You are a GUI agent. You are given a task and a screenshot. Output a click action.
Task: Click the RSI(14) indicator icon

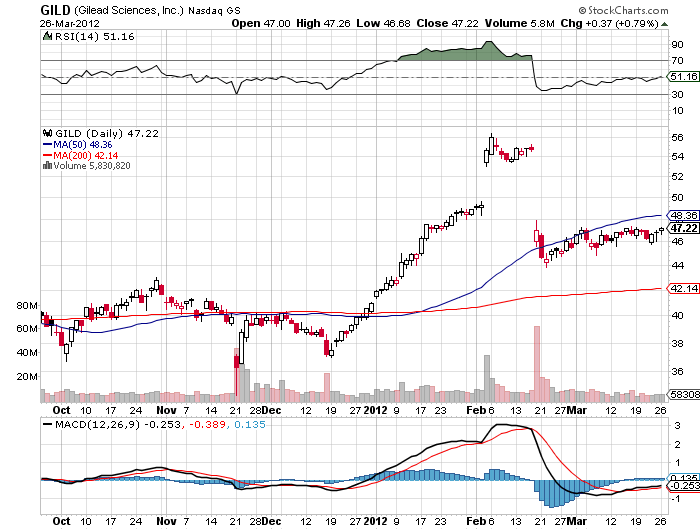pos(47,36)
